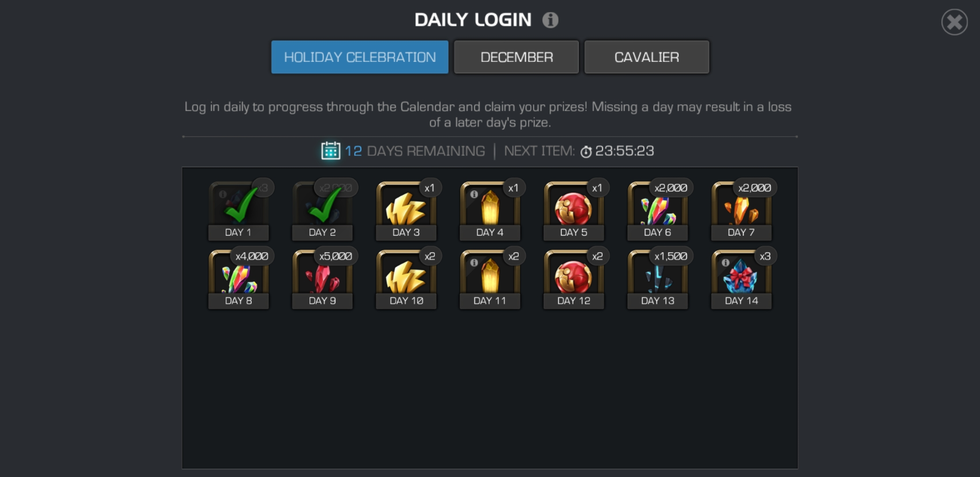Select the Day 5 red orb reward
Viewport: 980px width, 477px height.
tap(573, 210)
